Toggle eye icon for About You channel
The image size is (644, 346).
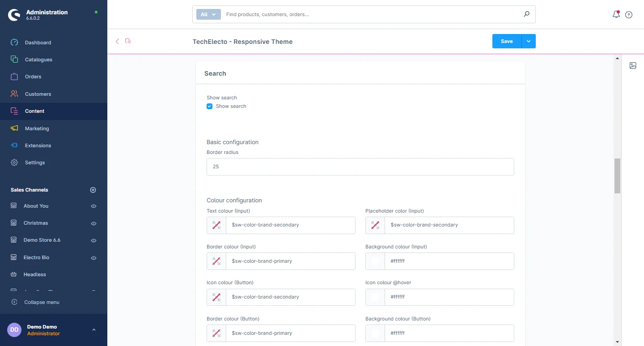[x=94, y=206]
